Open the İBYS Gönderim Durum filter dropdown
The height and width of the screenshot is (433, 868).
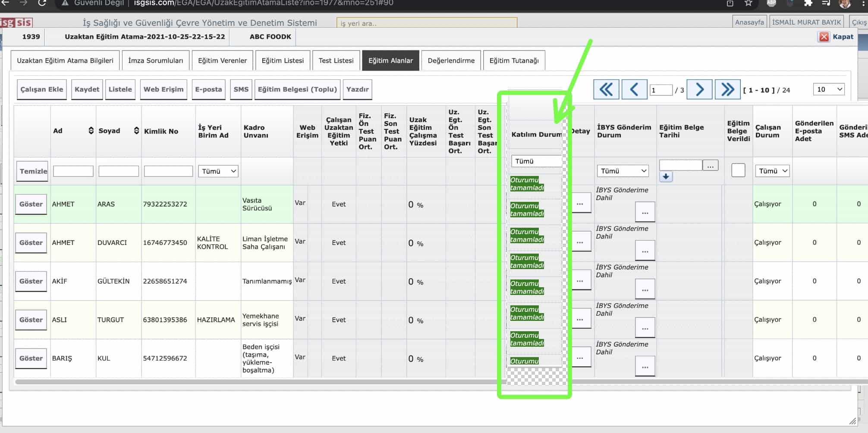click(x=623, y=171)
